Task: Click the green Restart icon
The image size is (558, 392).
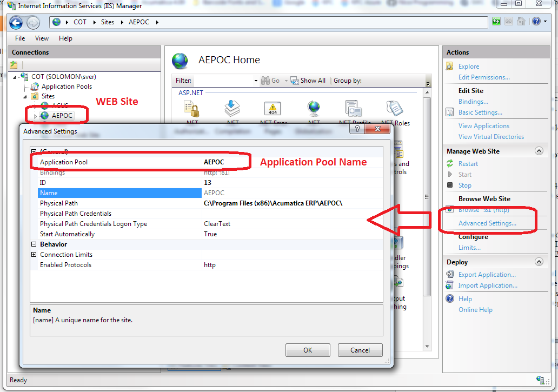Action: coord(450,164)
